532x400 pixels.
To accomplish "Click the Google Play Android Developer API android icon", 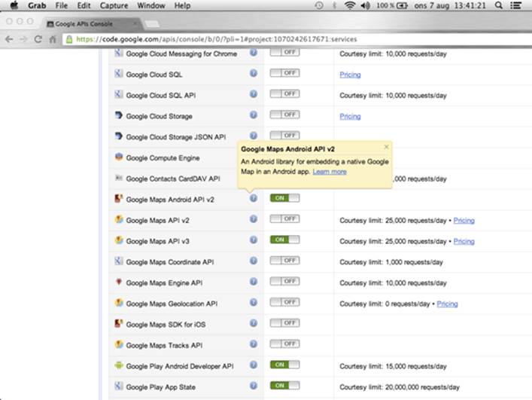I will pyautogui.click(x=119, y=365).
